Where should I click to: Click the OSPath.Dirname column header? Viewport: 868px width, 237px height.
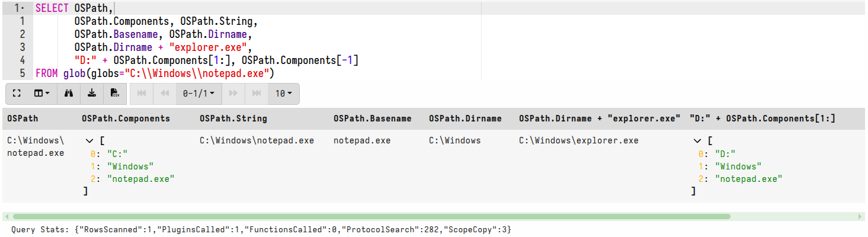(465, 118)
